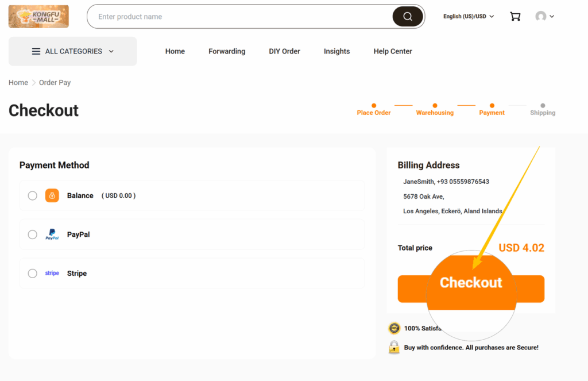Viewport: 588px width, 381px height.
Task: Open the Help Center menu item
Action: [x=393, y=51]
